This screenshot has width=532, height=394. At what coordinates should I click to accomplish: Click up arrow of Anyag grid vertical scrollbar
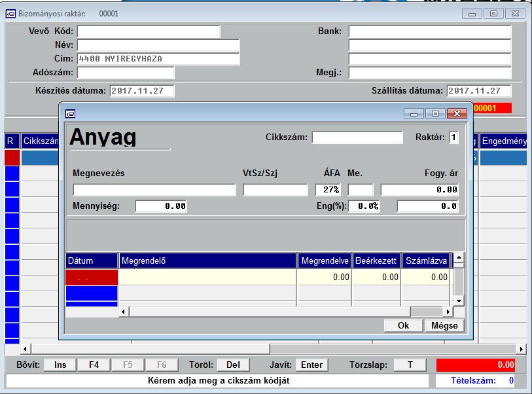459,258
